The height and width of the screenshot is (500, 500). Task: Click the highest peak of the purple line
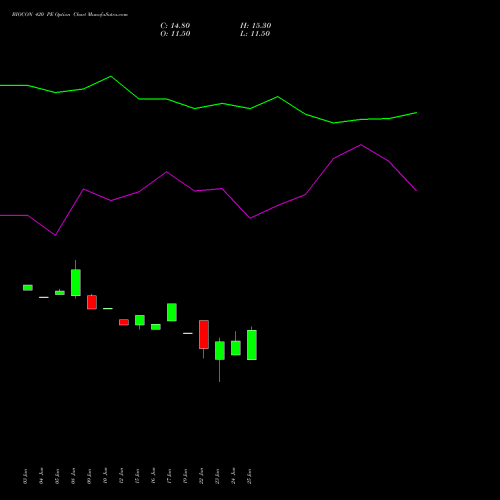tap(361, 145)
